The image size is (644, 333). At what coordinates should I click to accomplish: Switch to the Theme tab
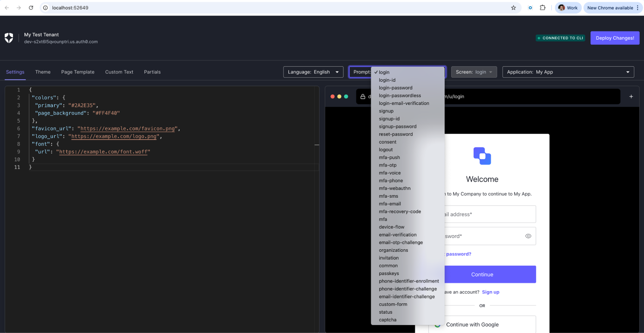tap(43, 72)
